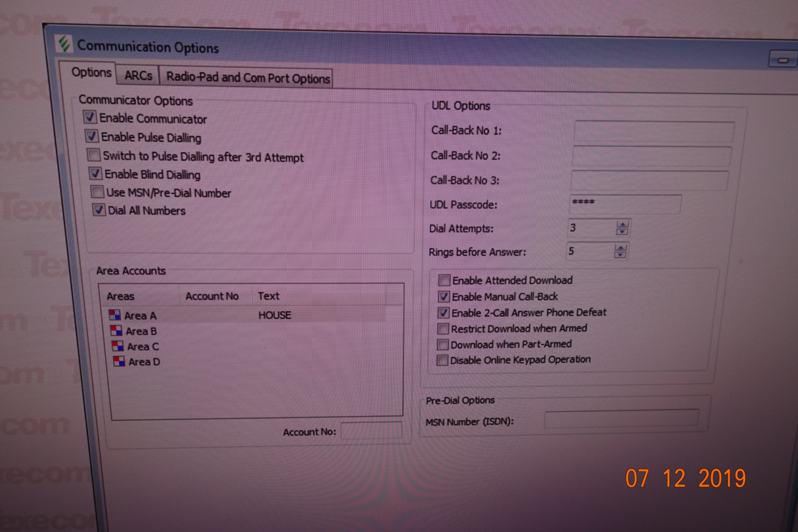Increase Rings before Answer value
Image resolution: width=798 pixels, height=532 pixels.
tap(620, 247)
